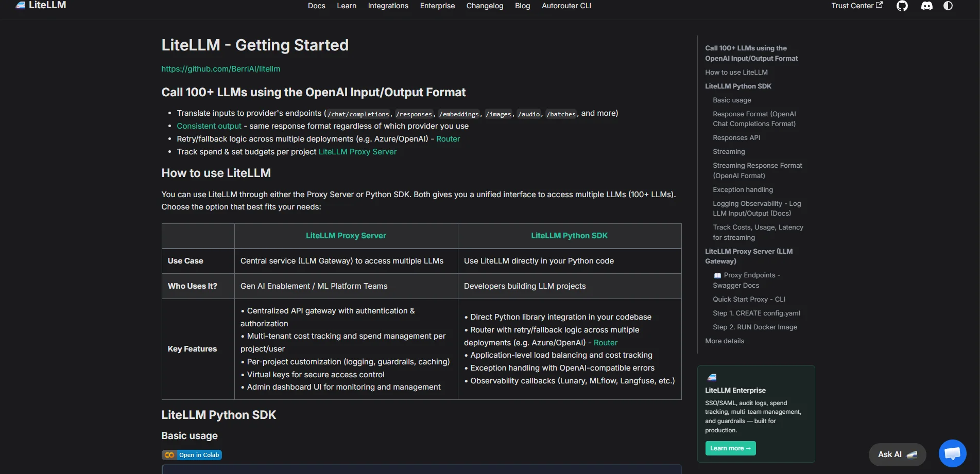Click the Ask AI button
Viewport: 980px width, 474px height.
tap(897, 454)
